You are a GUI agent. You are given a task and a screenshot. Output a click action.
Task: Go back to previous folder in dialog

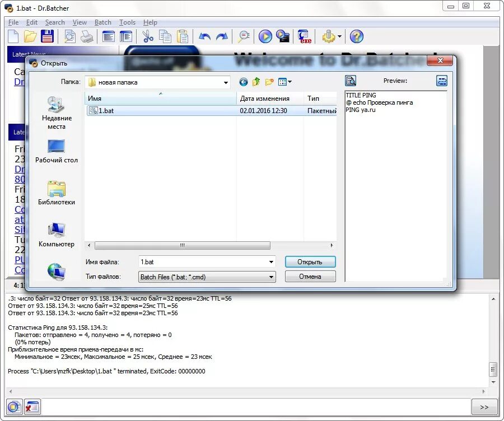[x=244, y=82]
